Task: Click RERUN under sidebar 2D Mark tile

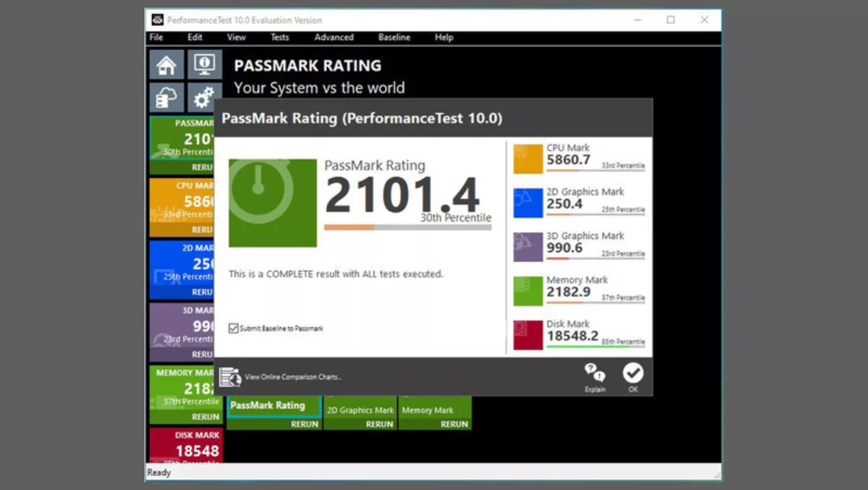Action: pyautogui.click(x=203, y=292)
